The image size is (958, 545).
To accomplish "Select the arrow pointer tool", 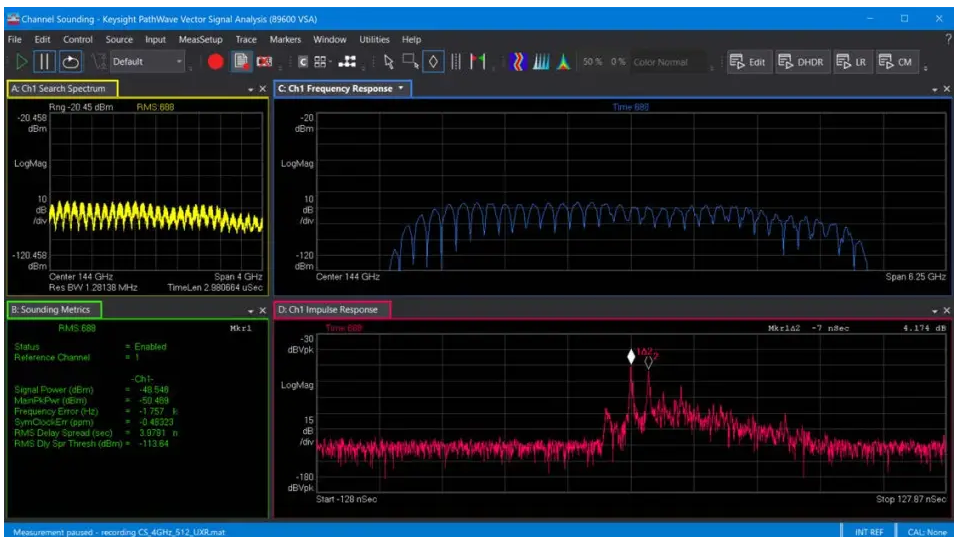I will (390, 62).
